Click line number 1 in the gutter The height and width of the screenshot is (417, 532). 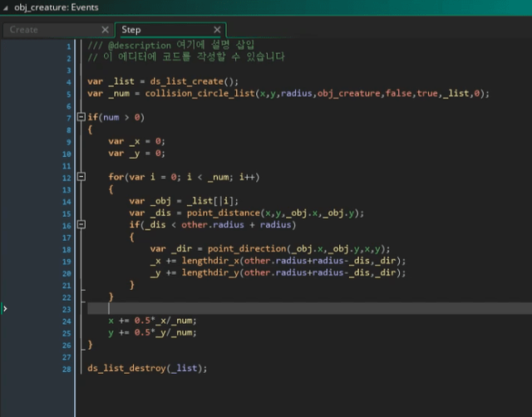pos(69,45)
